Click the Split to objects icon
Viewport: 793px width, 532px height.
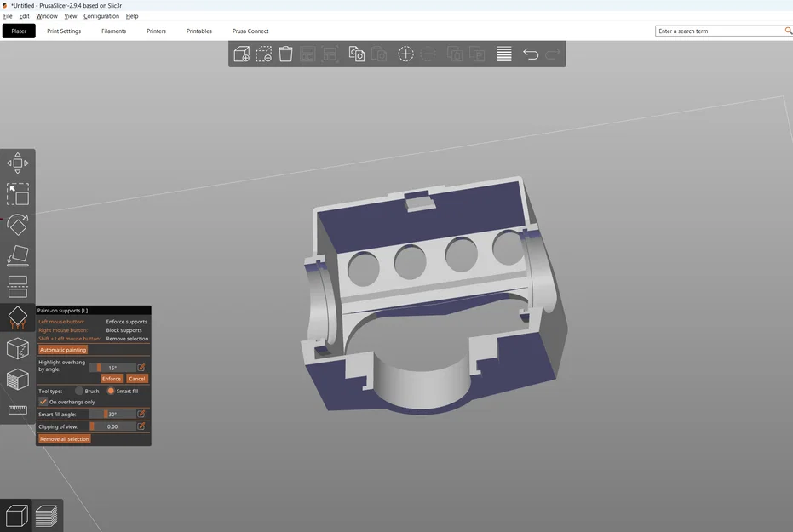tap(455, 54)
